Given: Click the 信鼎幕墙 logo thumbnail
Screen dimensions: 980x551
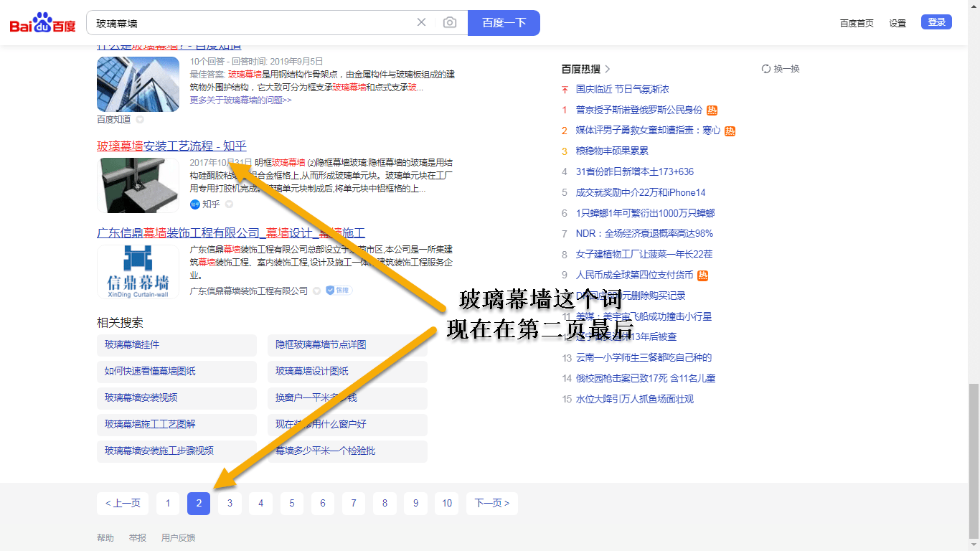Looking at the screenshot, I should pyautogui.click(x=138, y=272).
